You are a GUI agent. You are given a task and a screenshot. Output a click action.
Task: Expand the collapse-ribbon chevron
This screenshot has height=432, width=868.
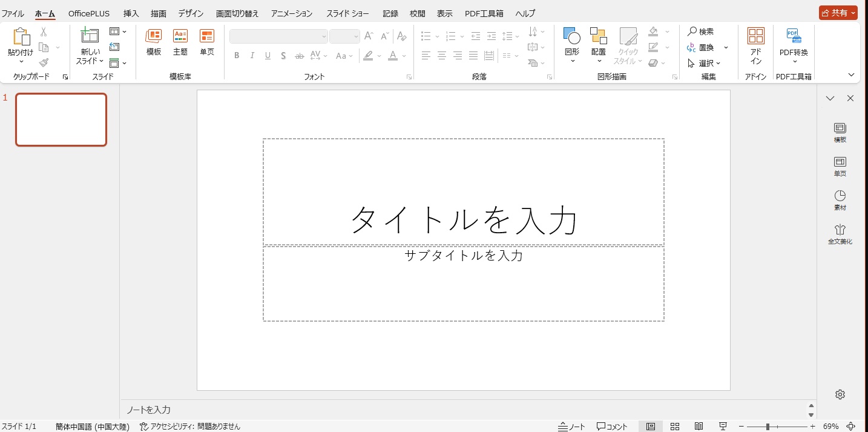point(851,75)
